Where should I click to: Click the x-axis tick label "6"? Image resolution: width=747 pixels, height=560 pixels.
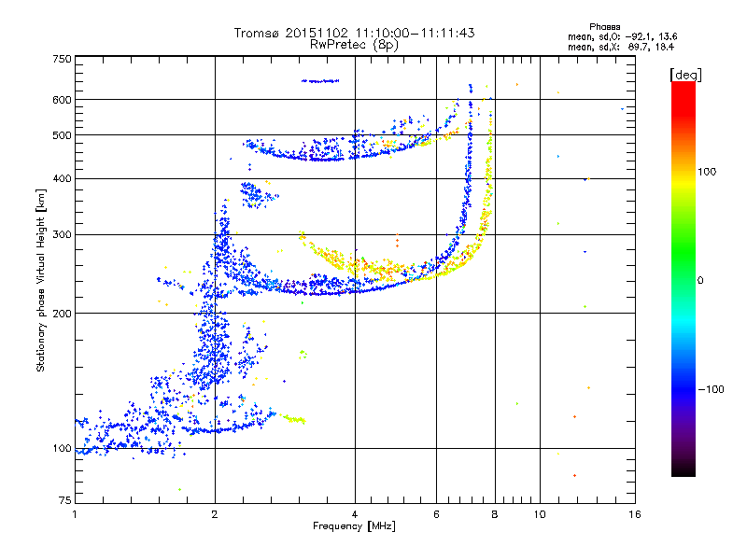(436, 514)
